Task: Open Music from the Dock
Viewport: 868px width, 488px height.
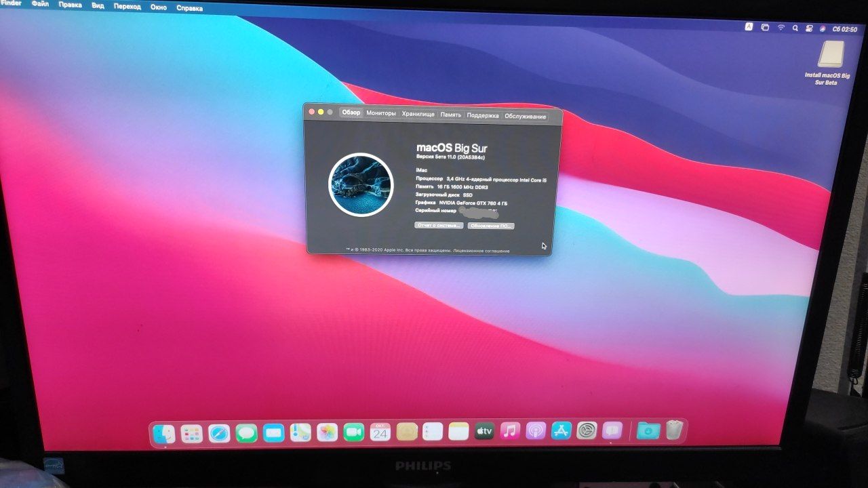Action: click(510, 430)
